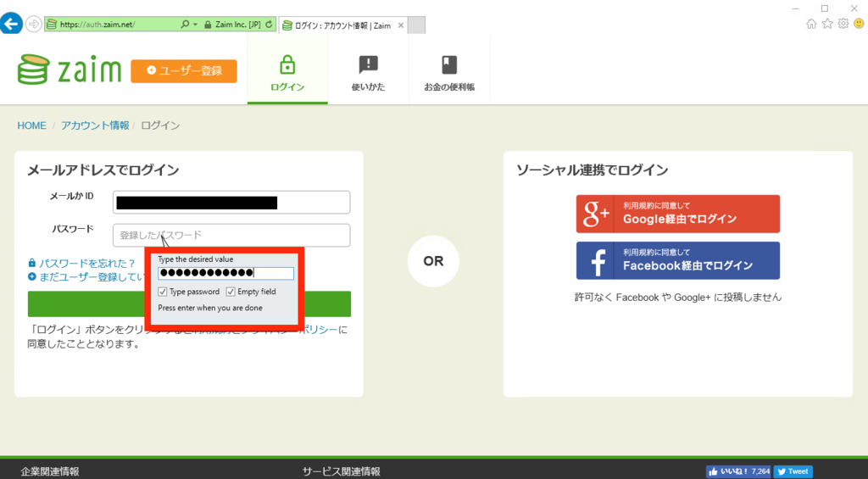Minimize the browser window
Viewport: 868px width, 479px height.
point(795,8)
